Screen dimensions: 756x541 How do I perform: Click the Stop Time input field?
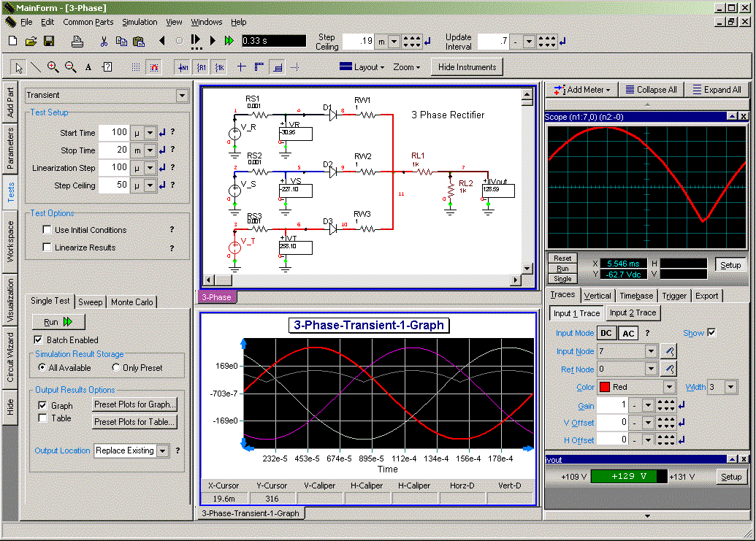click(113, 150)
